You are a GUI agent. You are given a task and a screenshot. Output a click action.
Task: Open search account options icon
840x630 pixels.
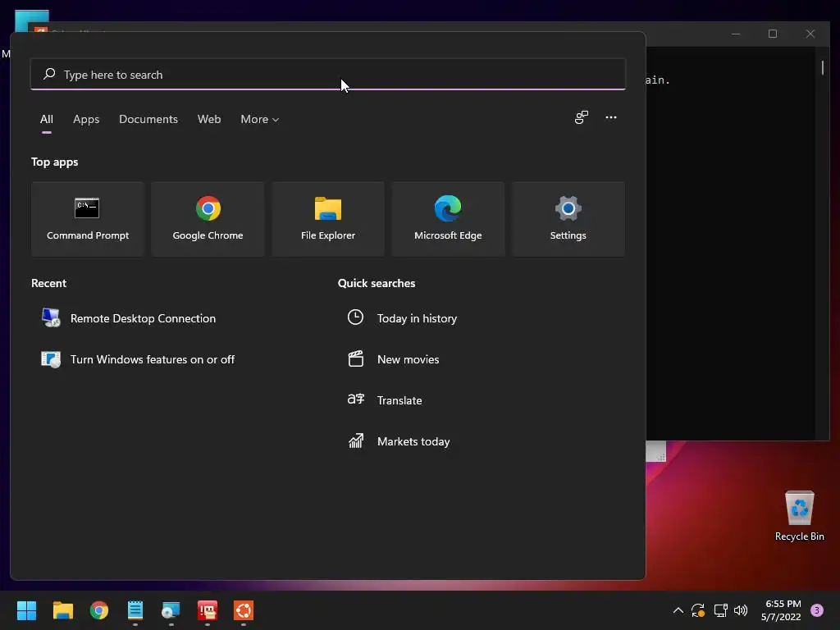582,117
